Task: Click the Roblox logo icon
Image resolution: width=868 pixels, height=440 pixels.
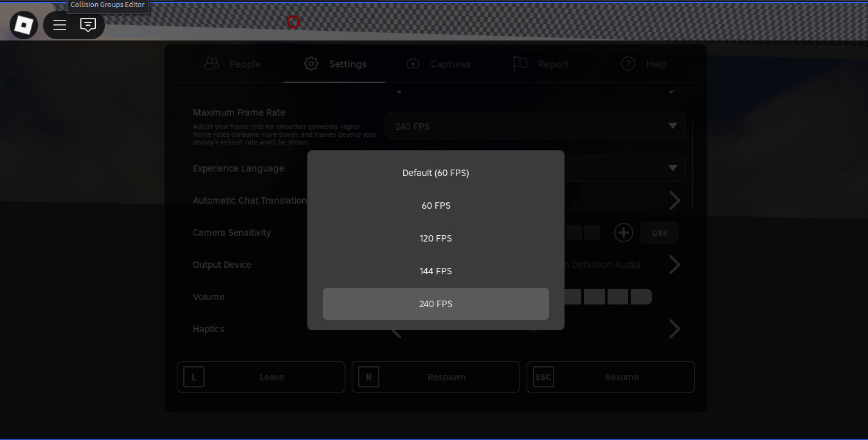Action: [x=23, y=24]
